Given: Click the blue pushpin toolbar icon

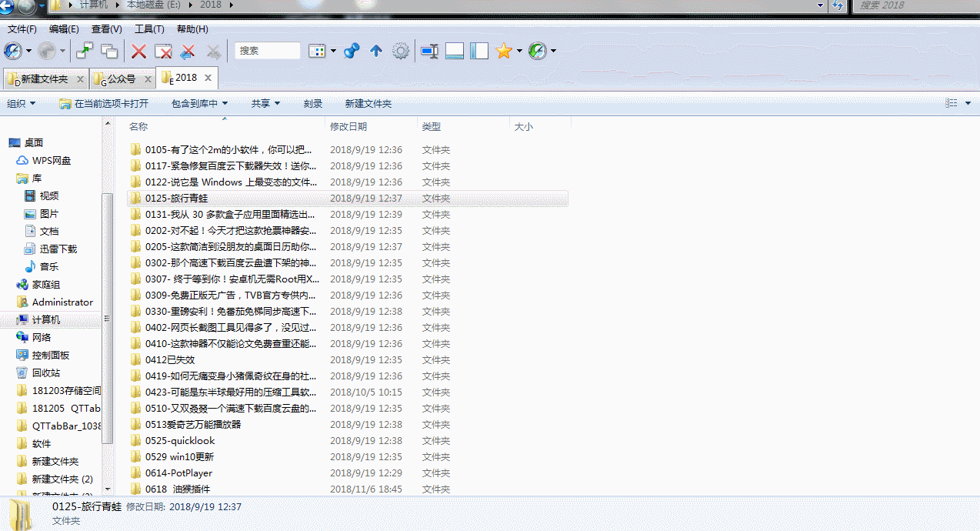Looking at the screenshot, I should click(352, 52).
